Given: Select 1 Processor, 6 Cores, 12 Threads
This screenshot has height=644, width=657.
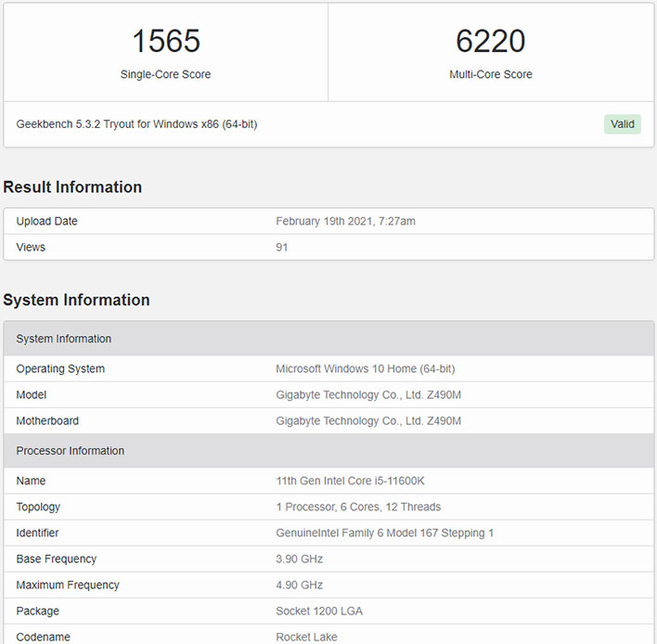Looking at the screenshot, I should click(358, 507).
